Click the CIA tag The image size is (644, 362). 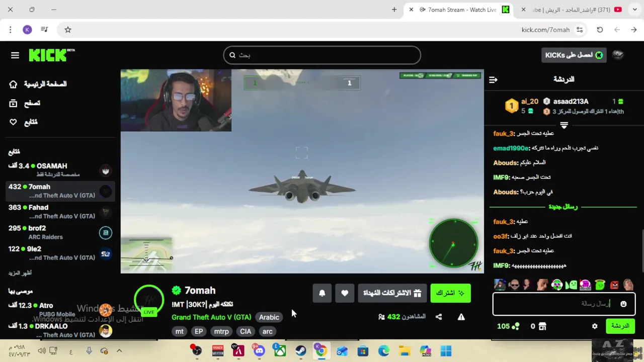coord(246,331)
